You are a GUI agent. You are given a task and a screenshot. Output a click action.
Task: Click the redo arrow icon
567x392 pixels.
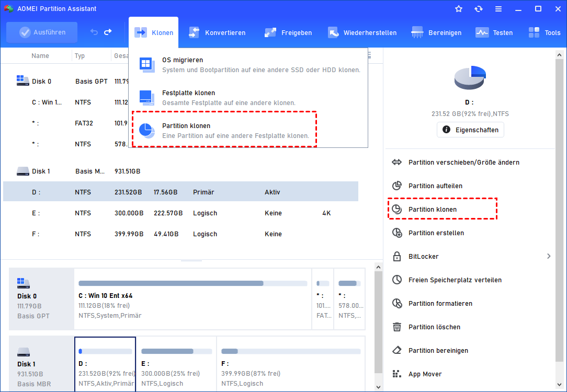coord(108,32)
